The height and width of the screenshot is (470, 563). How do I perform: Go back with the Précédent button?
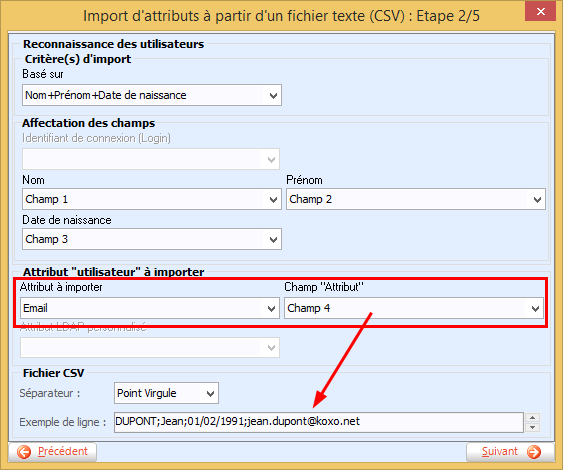pyautogui.click(x=52, y=452)
